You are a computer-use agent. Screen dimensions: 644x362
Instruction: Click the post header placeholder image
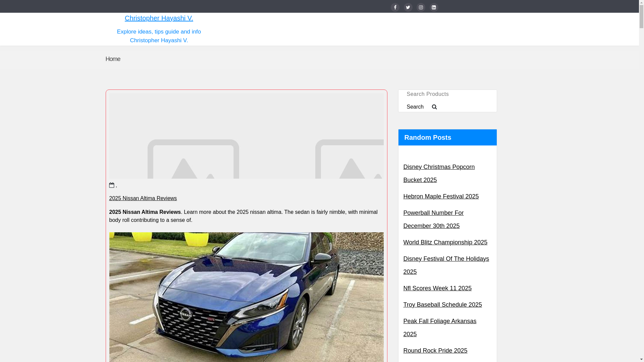click(x=246, y=136)
